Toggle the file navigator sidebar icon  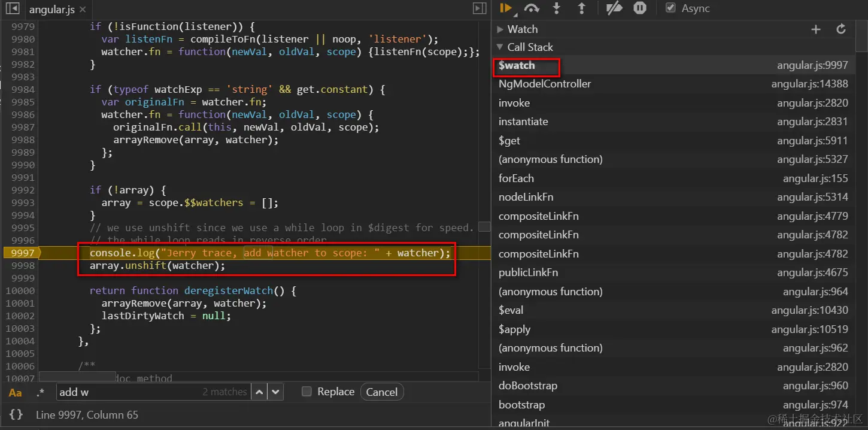[x=12, y=8]
